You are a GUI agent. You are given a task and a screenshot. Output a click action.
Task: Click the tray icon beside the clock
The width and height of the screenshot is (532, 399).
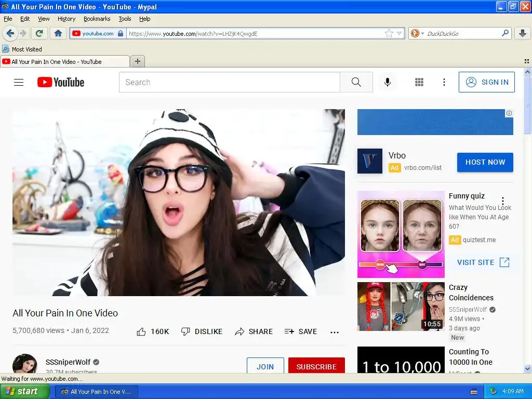(x=493, y=391)
